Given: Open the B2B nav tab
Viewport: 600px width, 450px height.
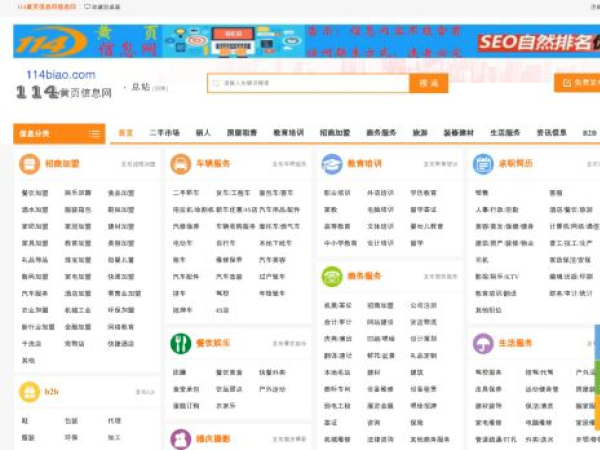Looking at the screenshot, I should pyautogui.click(x=590, y=133).
